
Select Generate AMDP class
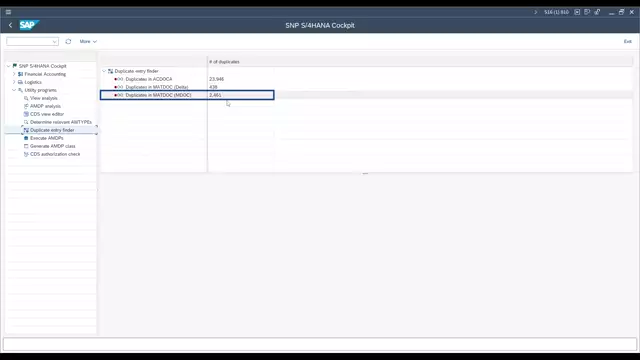(53, 146)
